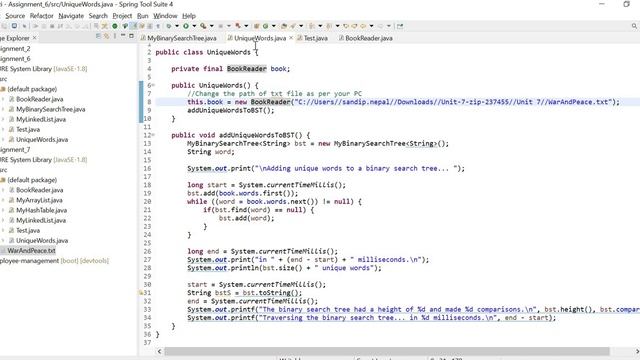The height and width of the screenshot is (360, 640).
Task: Minimize the Package Explorer view
Action: tap(123, 36)
